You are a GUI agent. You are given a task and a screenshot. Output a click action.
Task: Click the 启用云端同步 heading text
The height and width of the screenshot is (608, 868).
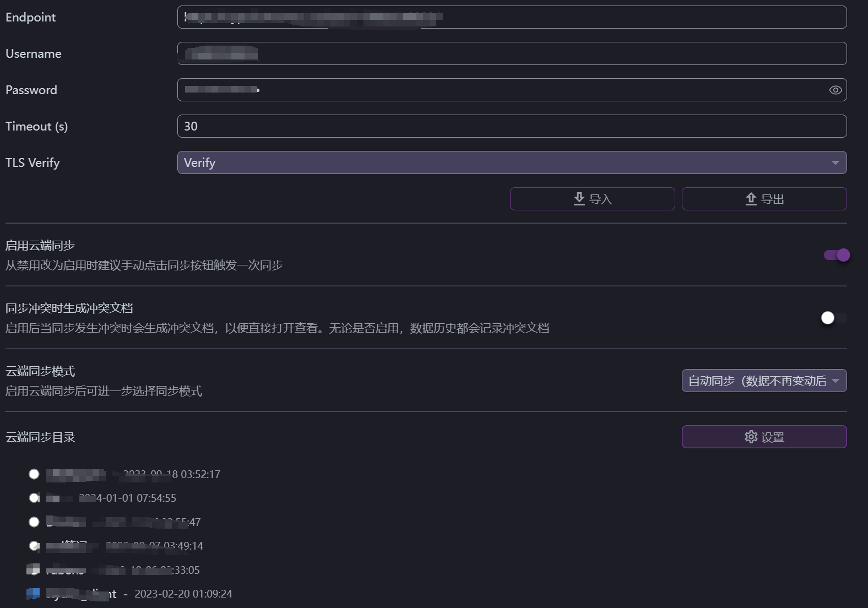point(40,246)
